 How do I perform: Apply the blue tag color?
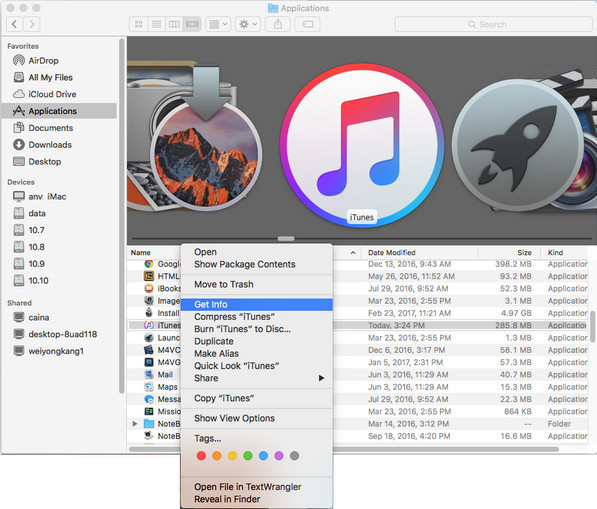[x=263, y=456]
